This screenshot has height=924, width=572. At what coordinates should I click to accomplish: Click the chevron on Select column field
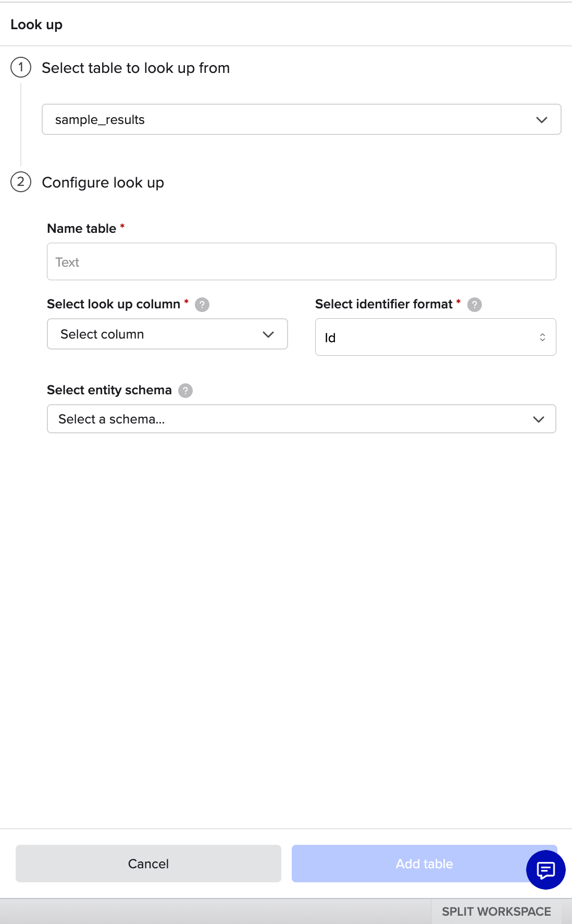click(x=268, y=334)
